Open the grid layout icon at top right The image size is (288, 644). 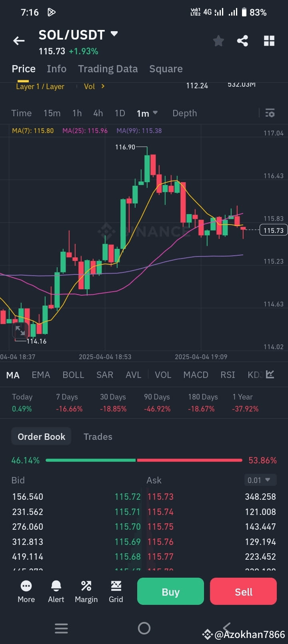click(x=269, y=41)
